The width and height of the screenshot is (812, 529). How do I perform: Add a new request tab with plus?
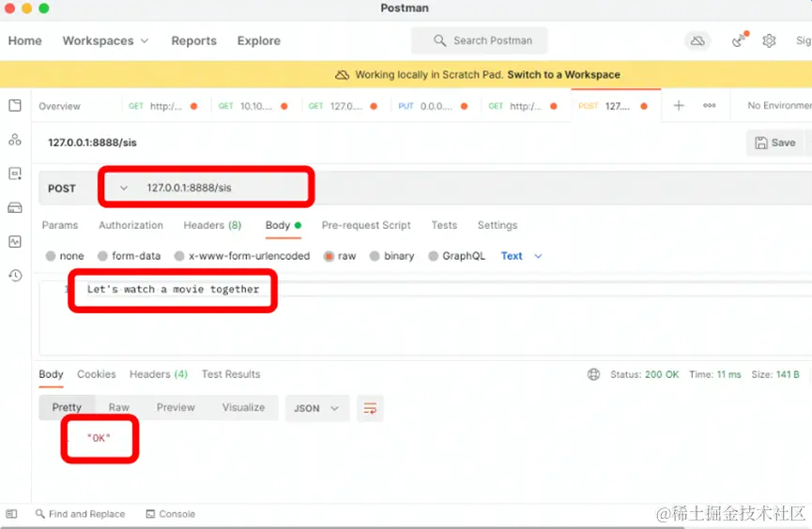(679, 106)
